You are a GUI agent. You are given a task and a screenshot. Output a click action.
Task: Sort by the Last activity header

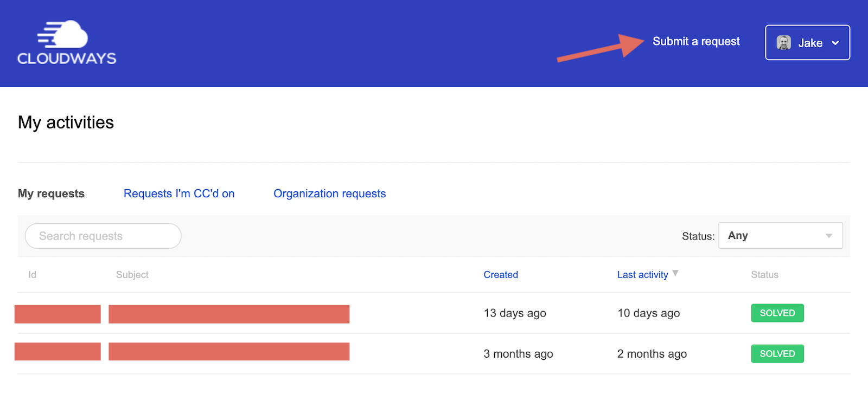[642, 275]
